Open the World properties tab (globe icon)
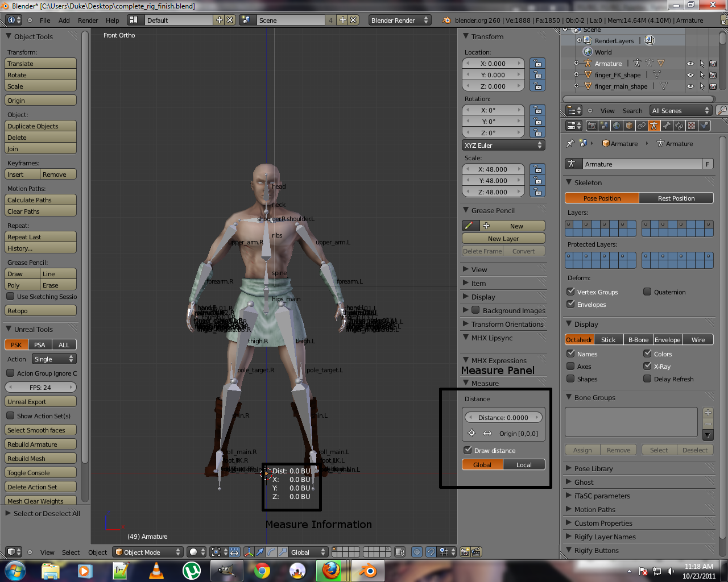728x582 pixels. 617,126
